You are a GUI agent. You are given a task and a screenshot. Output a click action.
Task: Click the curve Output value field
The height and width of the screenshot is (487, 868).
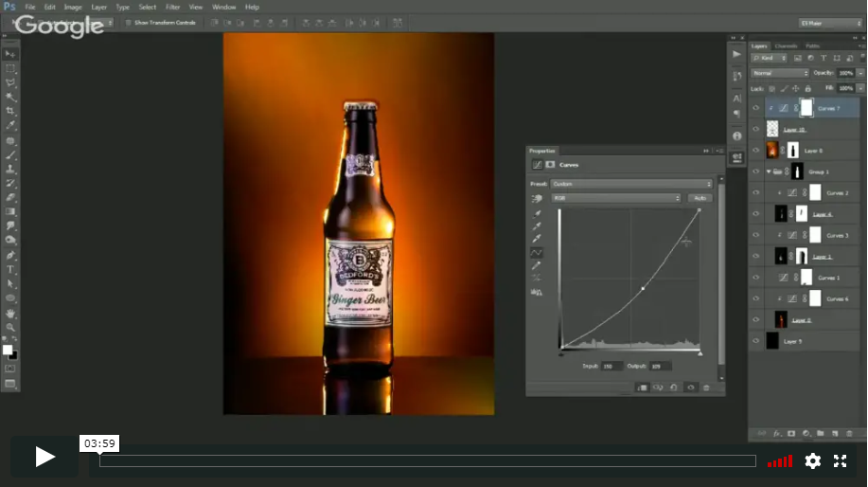(x=661, y=367)
